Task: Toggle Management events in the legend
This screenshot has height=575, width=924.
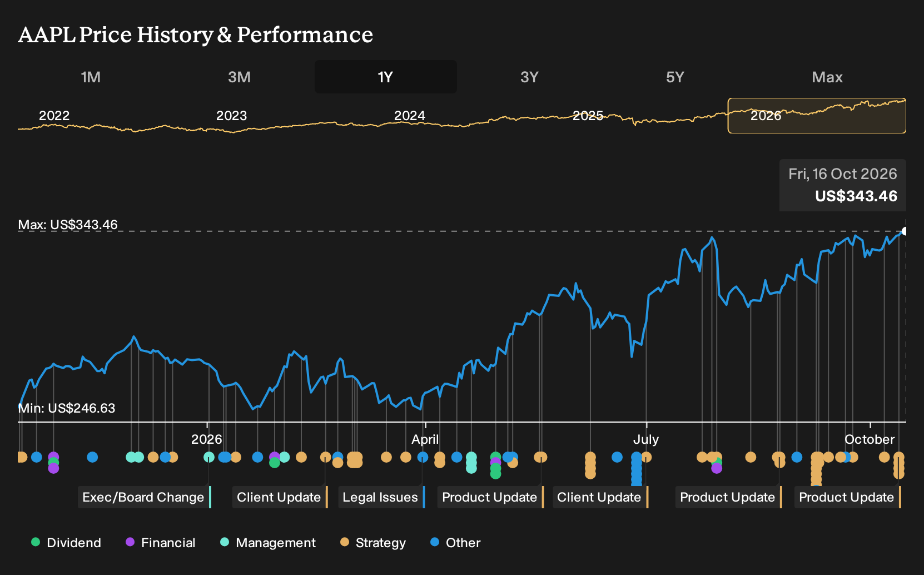Action: 268,543
